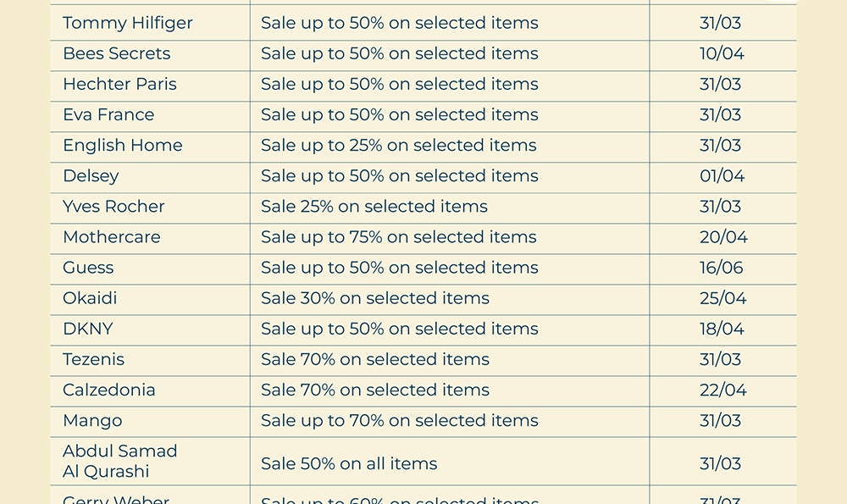The width and height of the screenshot is (847, 504).
Task: Click the English Home brand name
Action: 123,145
